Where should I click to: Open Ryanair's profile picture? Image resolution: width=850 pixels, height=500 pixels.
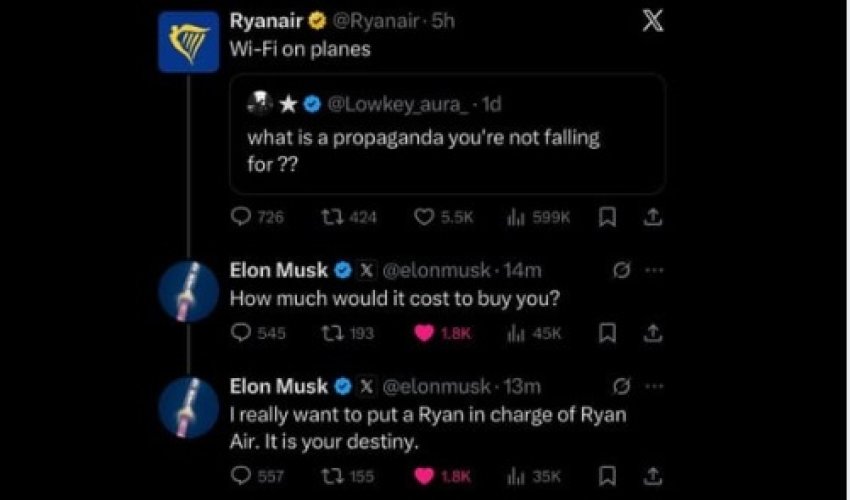pyautogui.click(x=188, y=42)
